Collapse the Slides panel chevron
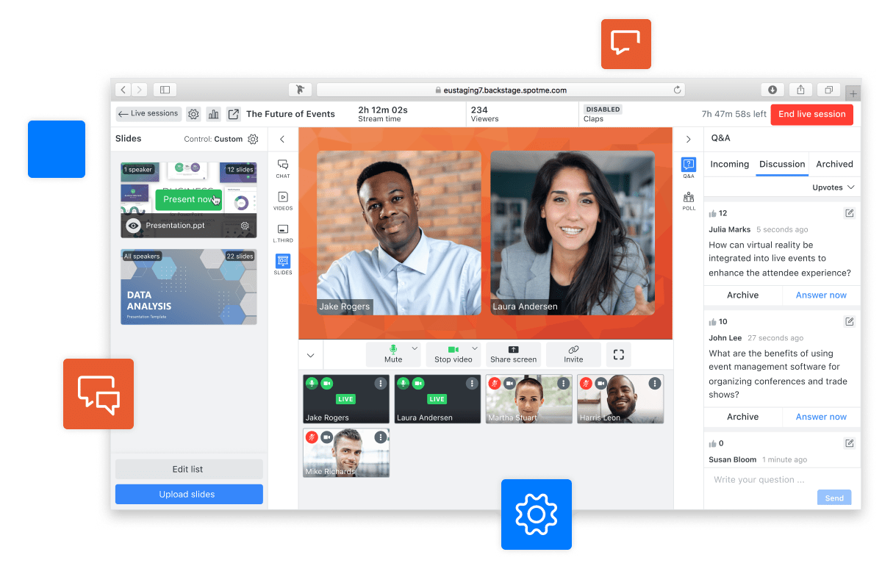882x588 pixels. pyautogui.click(x=282, y=139)
